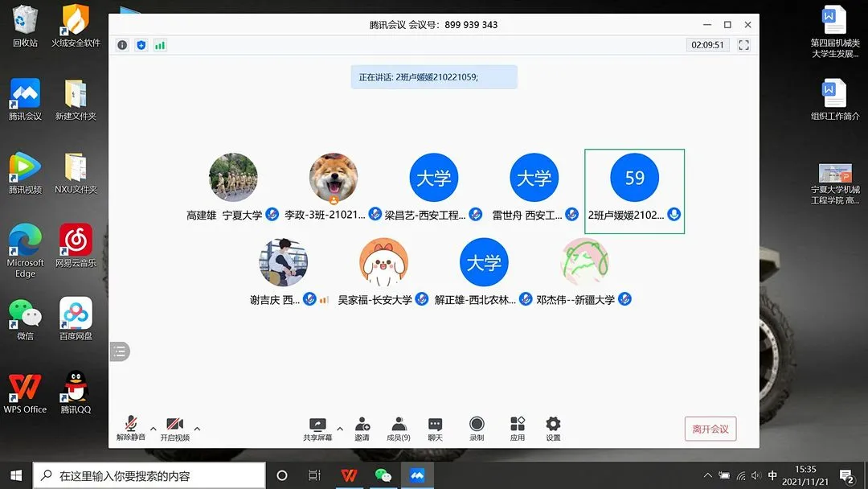Image resolution: width=868 pixels, height=489 pixels.
Task: Open the meeting info icon
Action: click(122, 45)
